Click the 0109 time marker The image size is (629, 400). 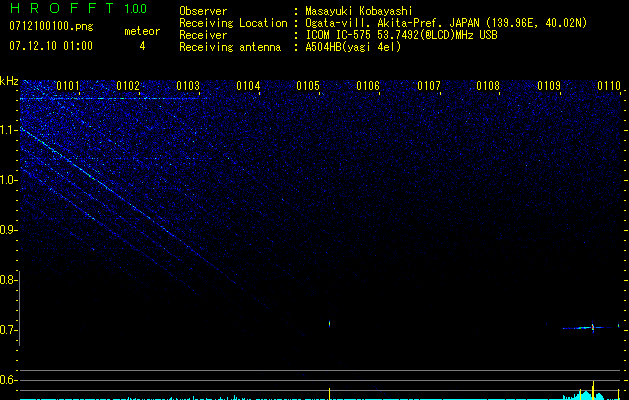(549, 86)
